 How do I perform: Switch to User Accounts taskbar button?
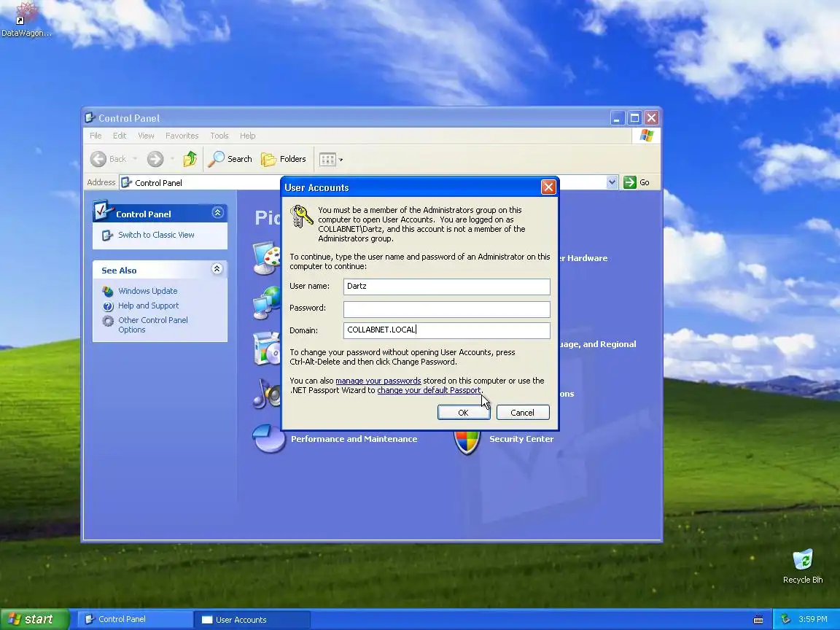(252, 620)
